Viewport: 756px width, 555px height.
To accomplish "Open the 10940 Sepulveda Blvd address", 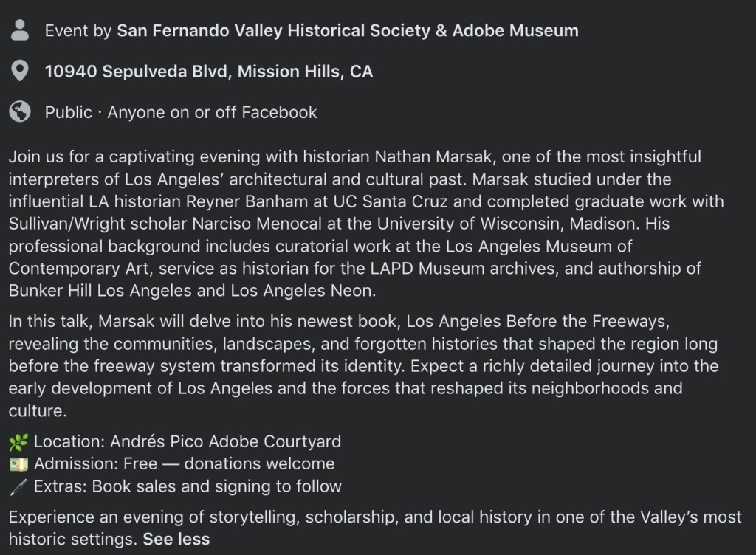I will coord(209,72).
